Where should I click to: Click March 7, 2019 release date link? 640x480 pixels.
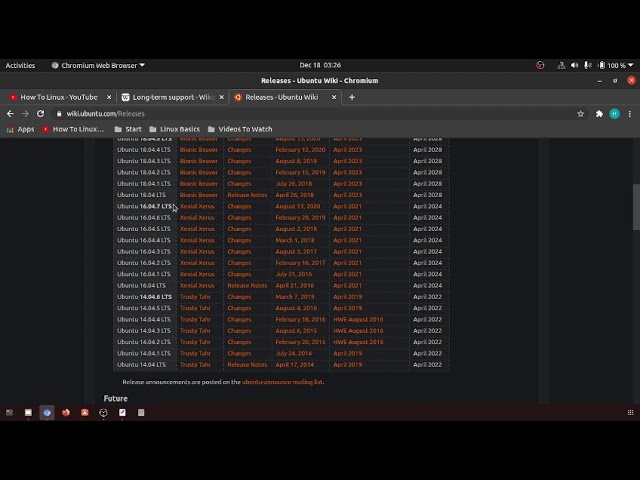coord(295,297)
